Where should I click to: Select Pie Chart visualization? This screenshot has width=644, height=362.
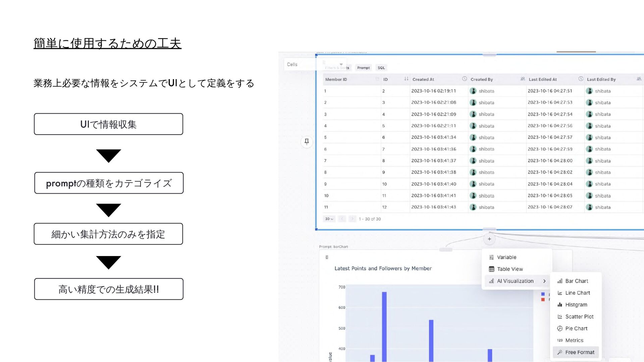(576, 328)
